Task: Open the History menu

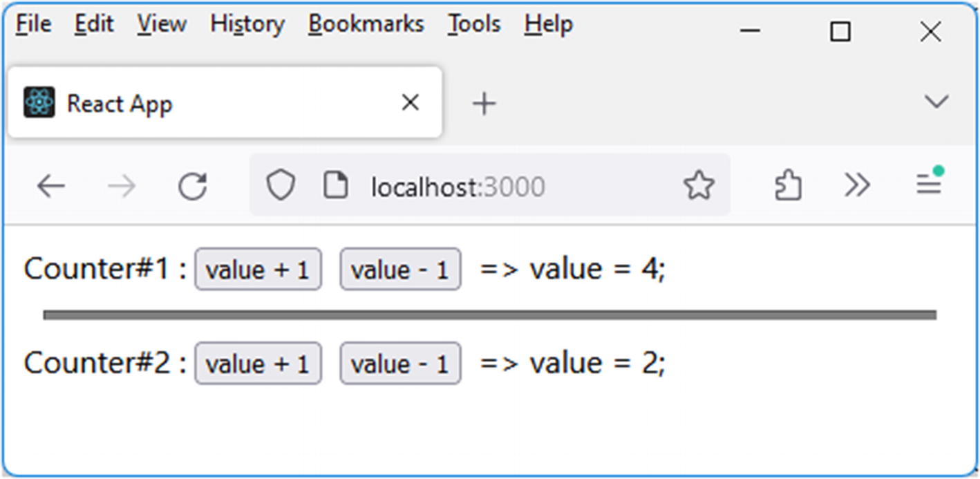Action: pos(247,25)
